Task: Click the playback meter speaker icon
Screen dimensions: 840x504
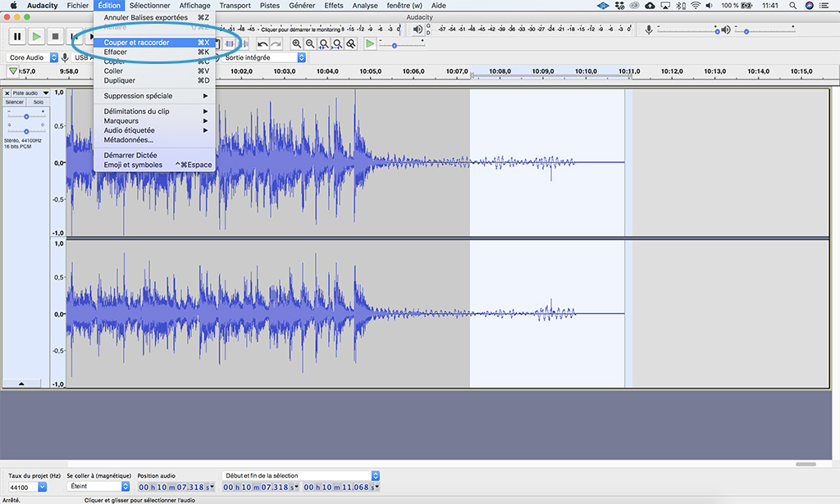Action: [418, 30]
